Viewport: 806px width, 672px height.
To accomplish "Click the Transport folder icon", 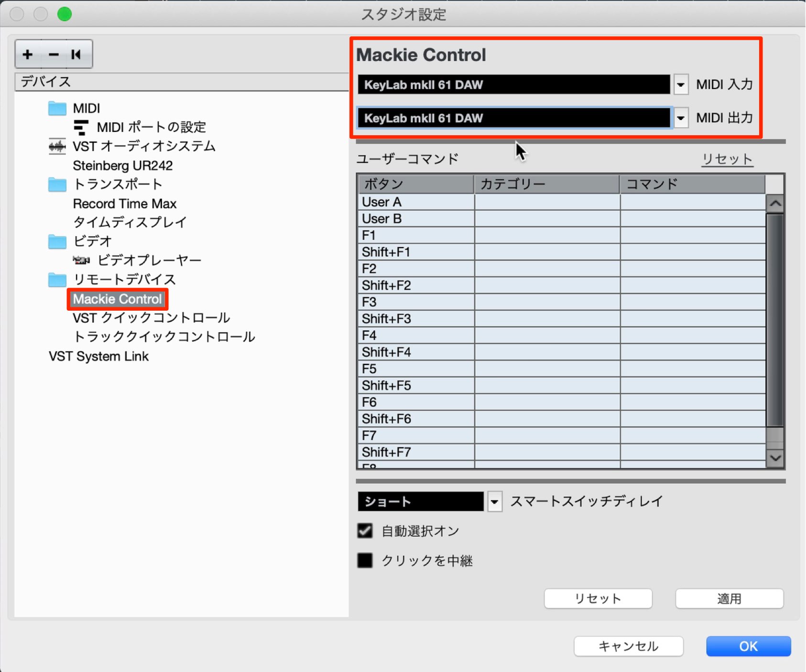I will [57, 184].
